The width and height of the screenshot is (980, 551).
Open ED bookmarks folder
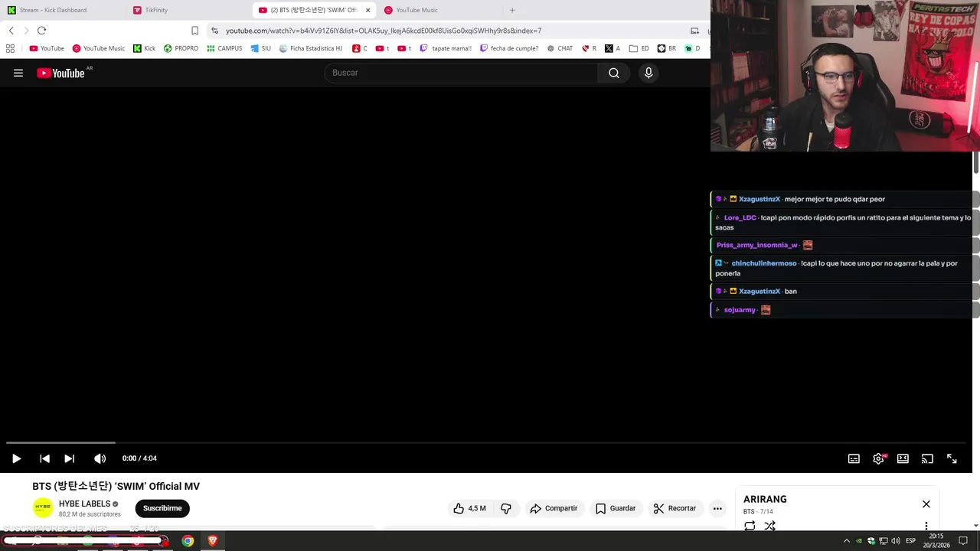[639, 48]
